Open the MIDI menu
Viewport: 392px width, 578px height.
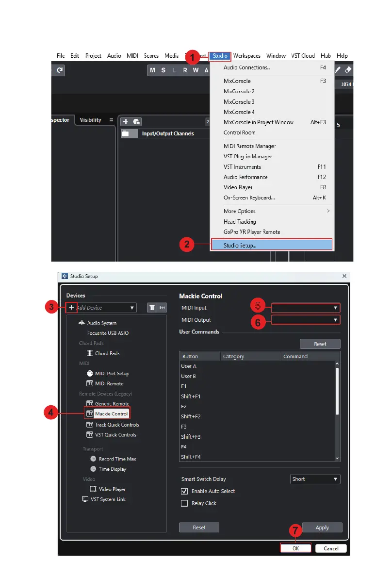(x=132, y=56)
